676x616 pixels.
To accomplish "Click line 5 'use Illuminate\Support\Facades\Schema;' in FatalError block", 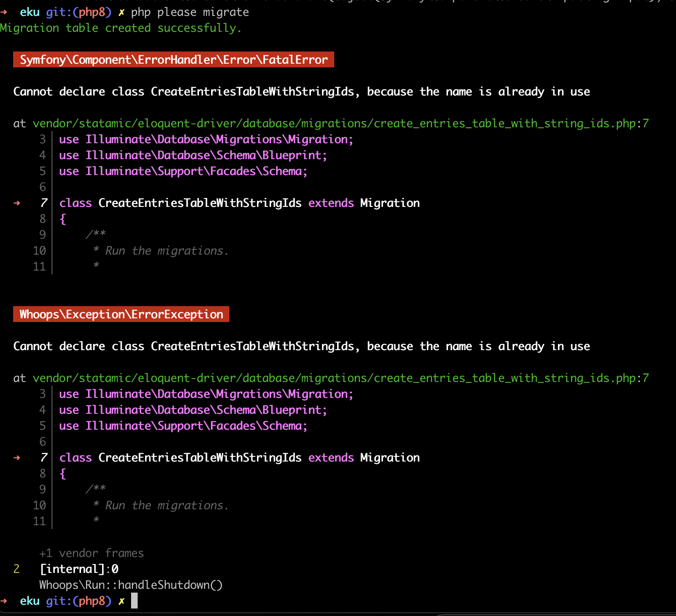I will pyautogui.click(x=183, y=171).
